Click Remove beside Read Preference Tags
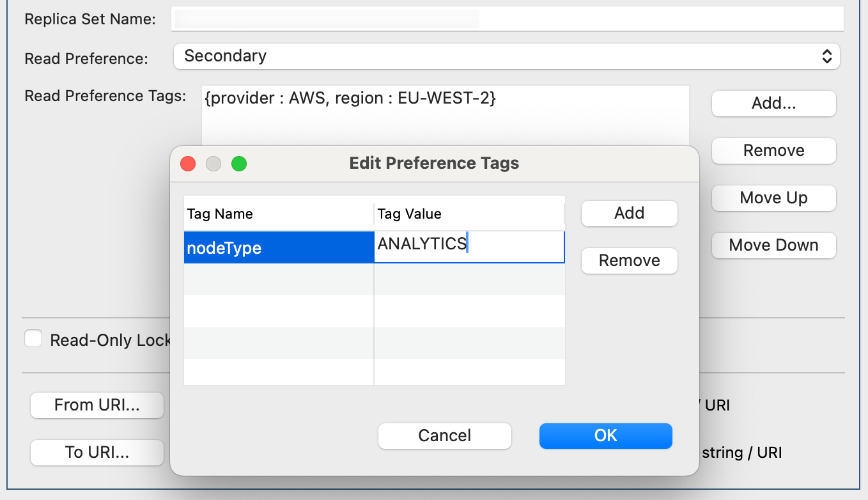 tap(773, 150)
